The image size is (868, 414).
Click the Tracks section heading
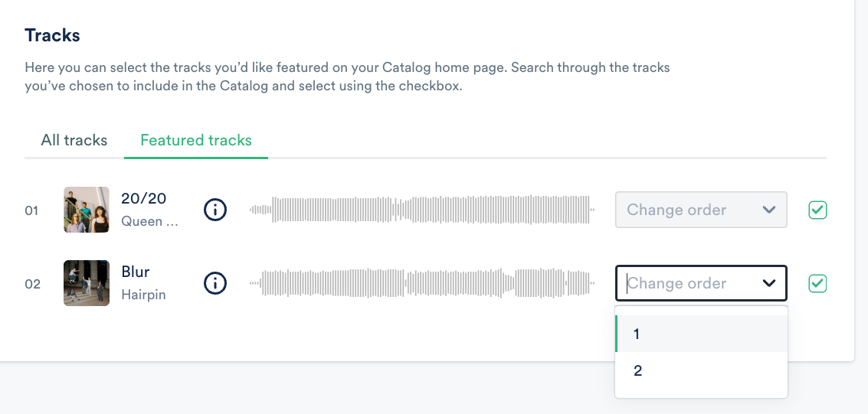(x=52, y=35)
